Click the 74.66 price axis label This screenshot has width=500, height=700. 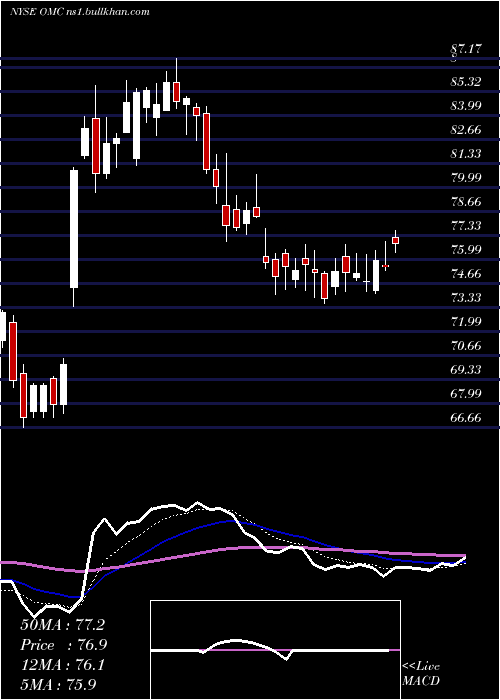(466, 274)
